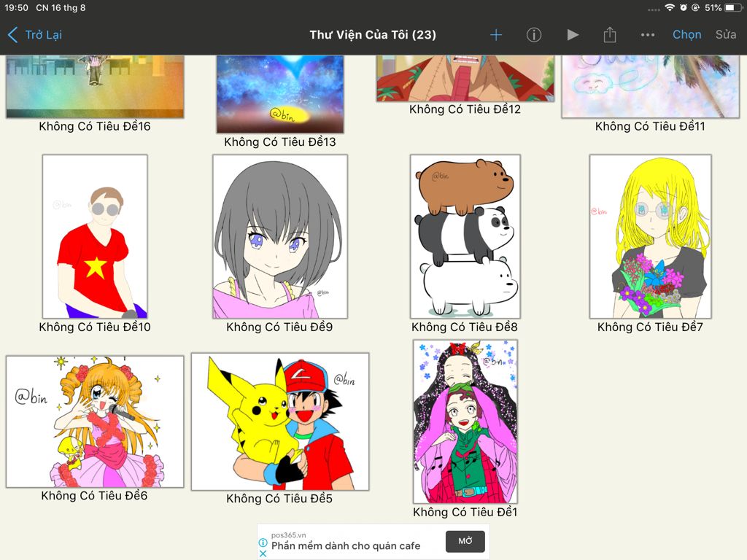Image resolution: width=747 pixels, height=560 pixels.
Task: Tap the alarm clock status icon
Action: [683, 7]
